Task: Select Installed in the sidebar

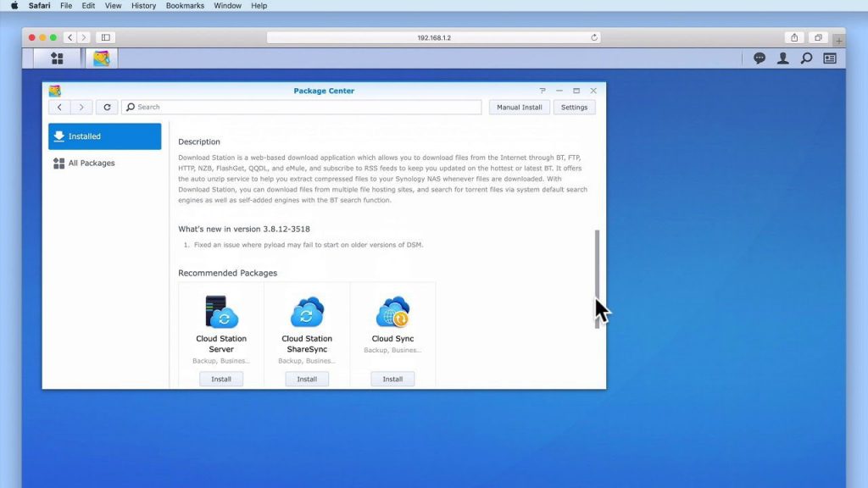Action: tap(104, 136)
